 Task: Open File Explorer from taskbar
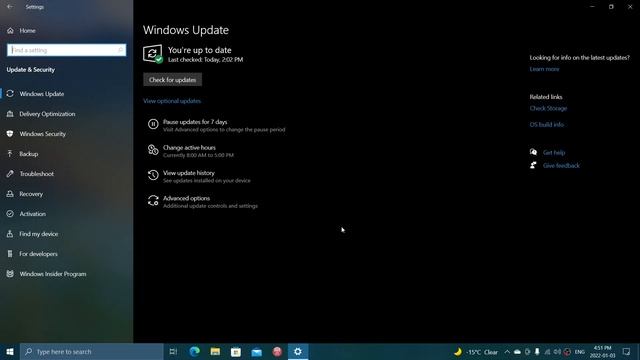pyautogui.click(x=215, y=351)
